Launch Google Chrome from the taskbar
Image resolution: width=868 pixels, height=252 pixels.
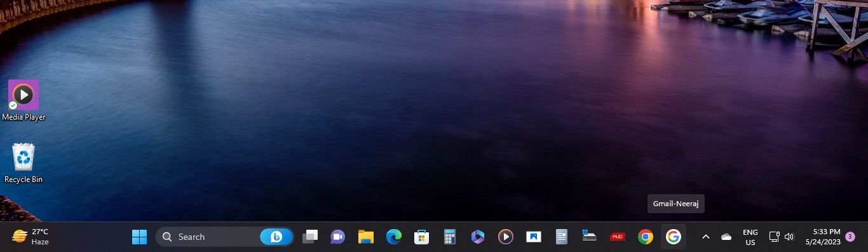(x=646, y=237)
